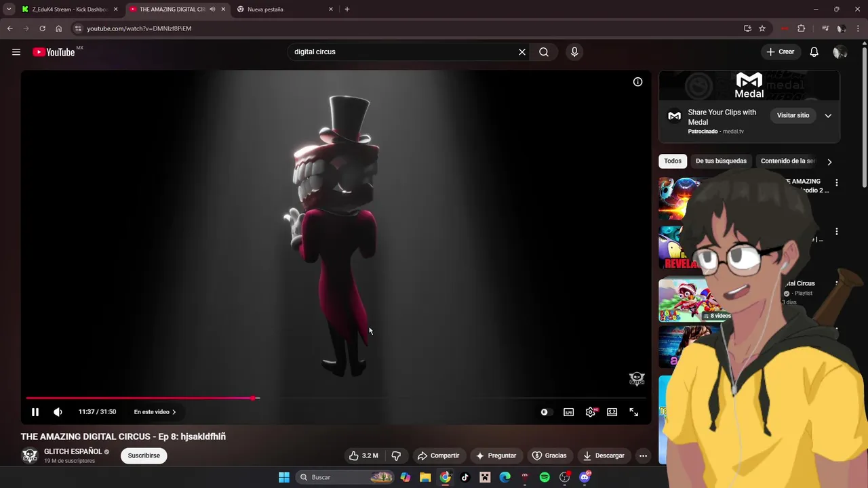This screenshot has width=868, height=488.
Task: Click 'Visitar sitio' on Medal ad
Action: click(793, 116)
